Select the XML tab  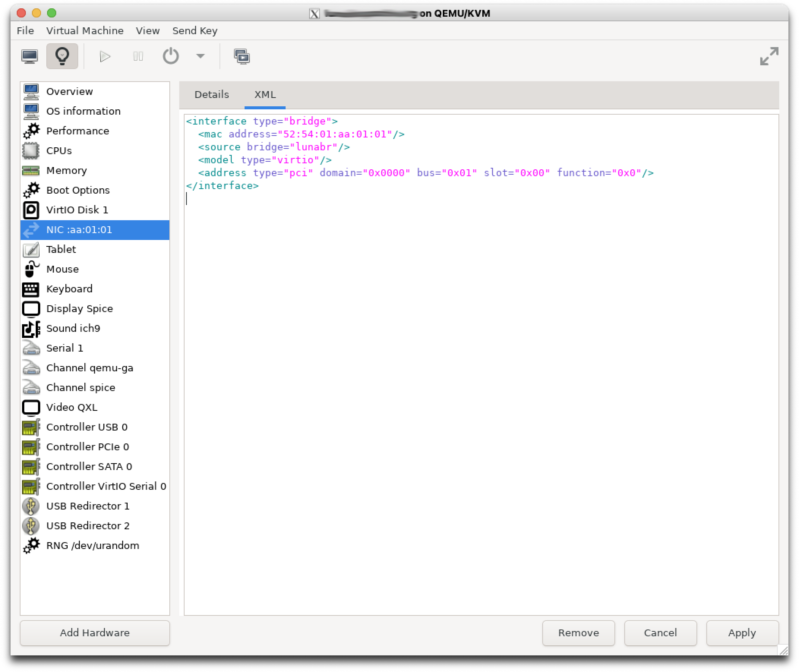(265, 95)
